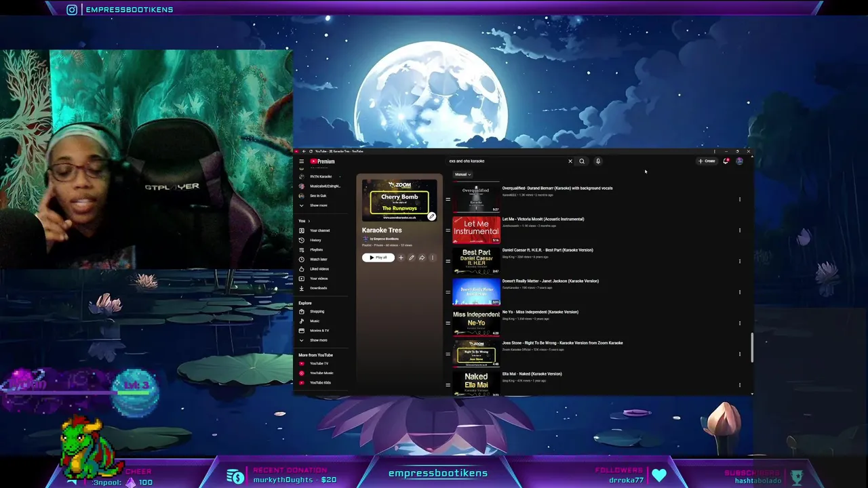This screenshot has height=488, width=868.
Task: Click the magnifier search button
Action: pyautogui.click(x=582, y=161)
